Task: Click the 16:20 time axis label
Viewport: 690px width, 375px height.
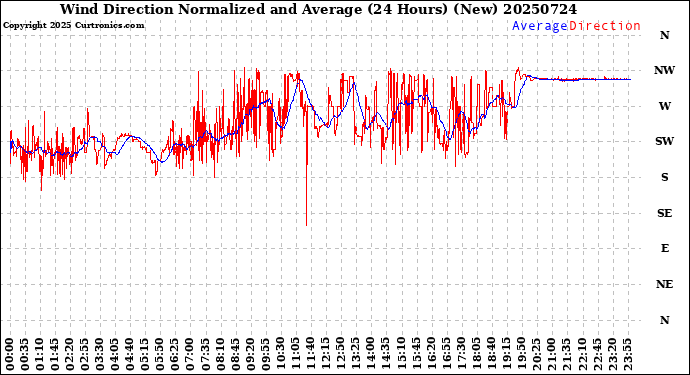Action: 431,354
